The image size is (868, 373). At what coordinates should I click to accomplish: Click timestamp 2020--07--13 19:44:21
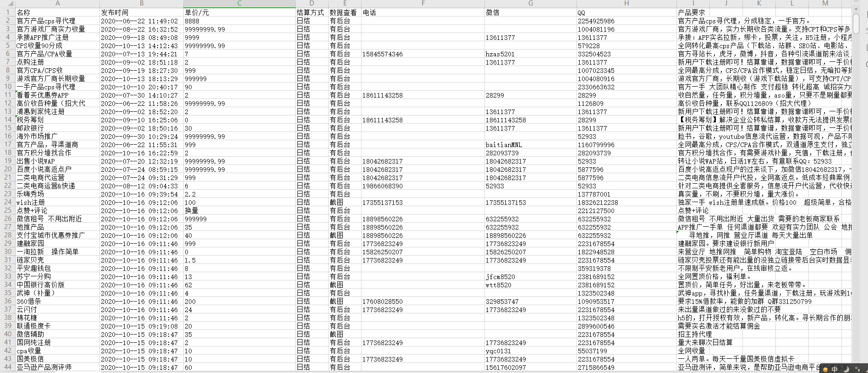(142, 54)
